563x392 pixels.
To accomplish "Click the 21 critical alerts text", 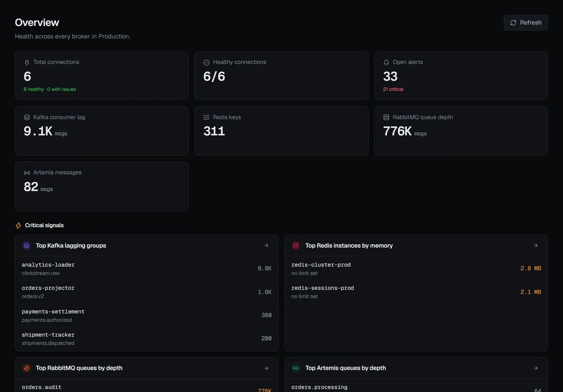I will (x=393, y=89).
